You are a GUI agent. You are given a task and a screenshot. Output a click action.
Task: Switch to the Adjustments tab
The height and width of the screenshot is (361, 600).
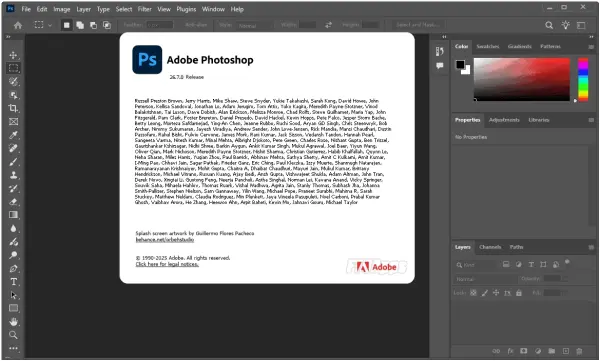[504, 120]
